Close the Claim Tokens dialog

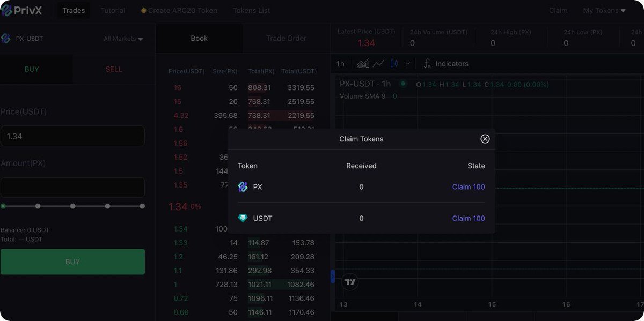[485, 139]
